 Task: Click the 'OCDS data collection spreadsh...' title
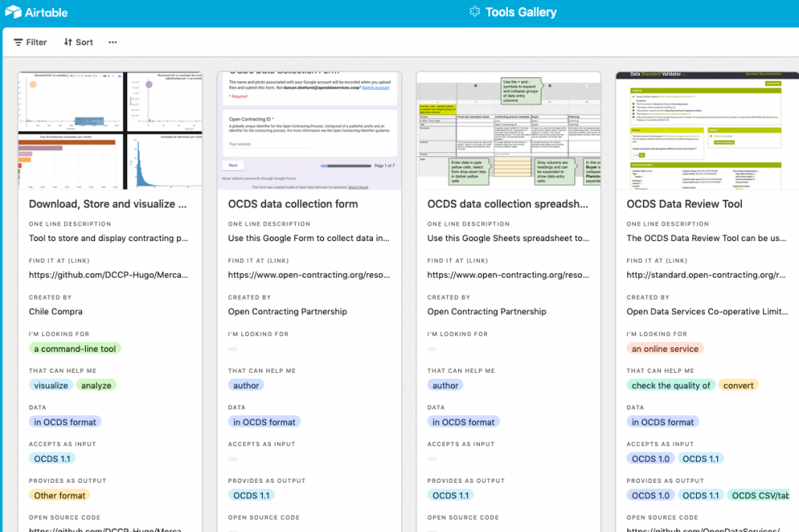click(x=507, y=204)
